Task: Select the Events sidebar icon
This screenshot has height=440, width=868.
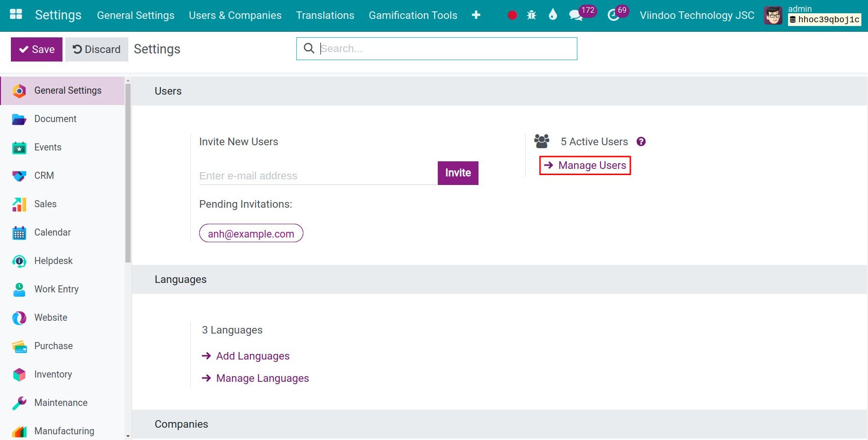Action: tap(19, 147)
